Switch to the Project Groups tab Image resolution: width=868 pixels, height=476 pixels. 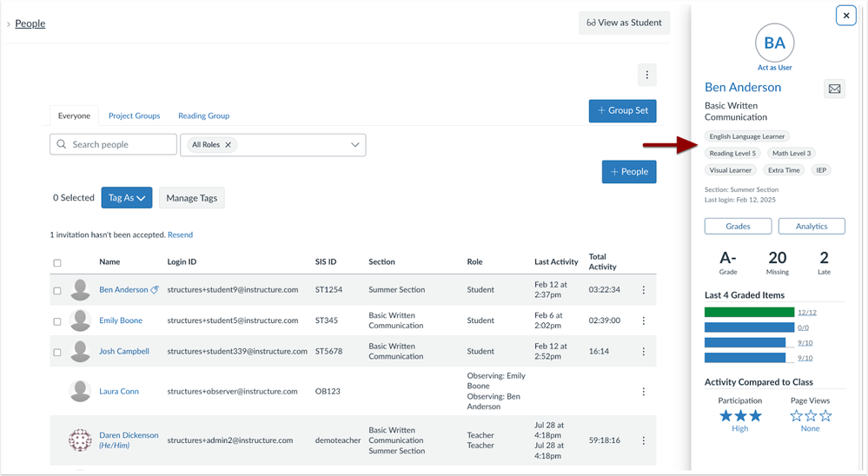click(134, 116)
